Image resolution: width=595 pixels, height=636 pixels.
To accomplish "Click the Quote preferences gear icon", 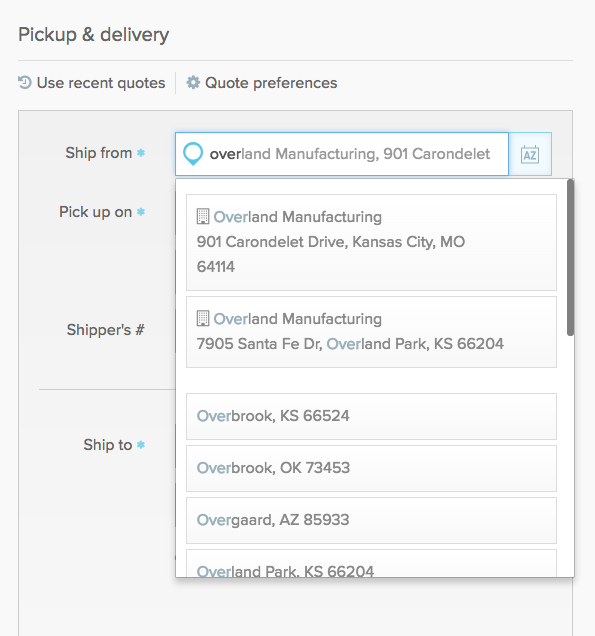I will (193, 82).
